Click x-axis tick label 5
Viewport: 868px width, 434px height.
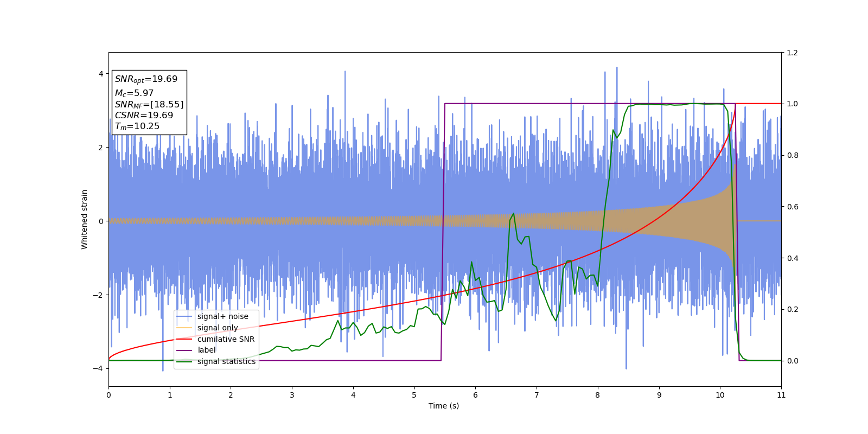414,395
